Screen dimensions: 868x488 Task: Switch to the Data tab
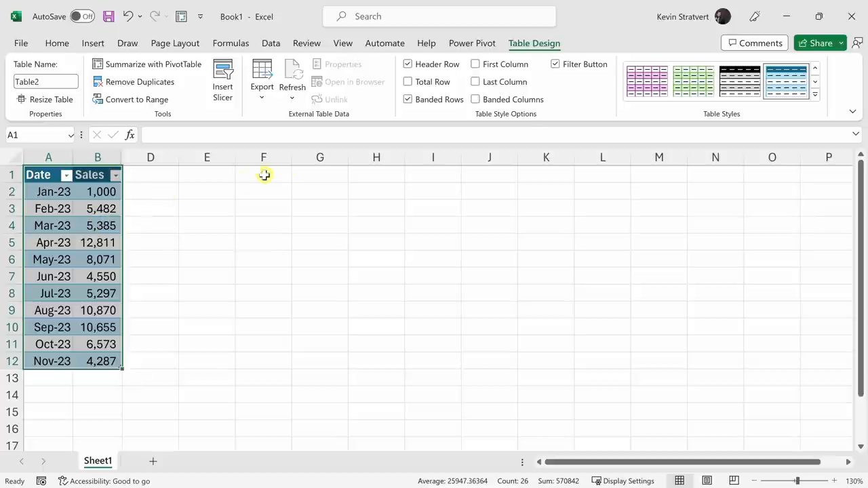(271, 43)
